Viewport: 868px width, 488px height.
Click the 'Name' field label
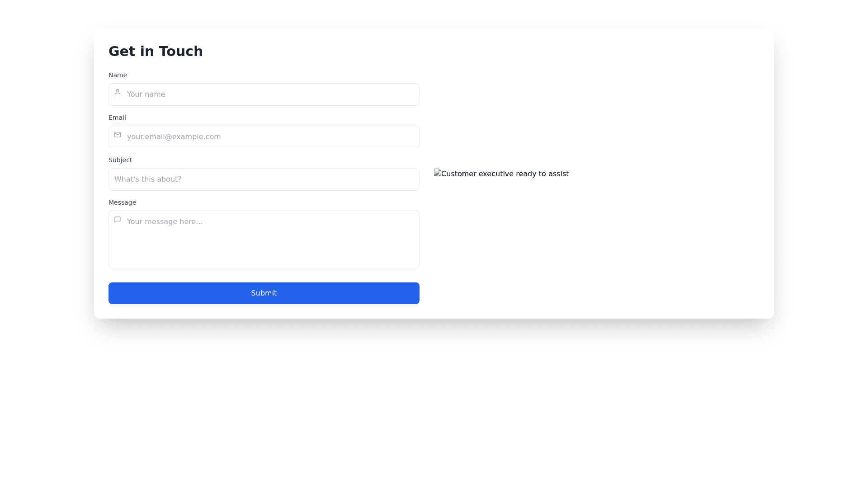point(118,75)
